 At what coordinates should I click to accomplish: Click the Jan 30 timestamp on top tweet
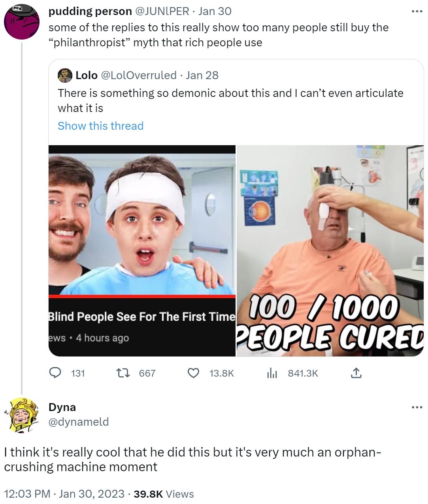point(215,11)
